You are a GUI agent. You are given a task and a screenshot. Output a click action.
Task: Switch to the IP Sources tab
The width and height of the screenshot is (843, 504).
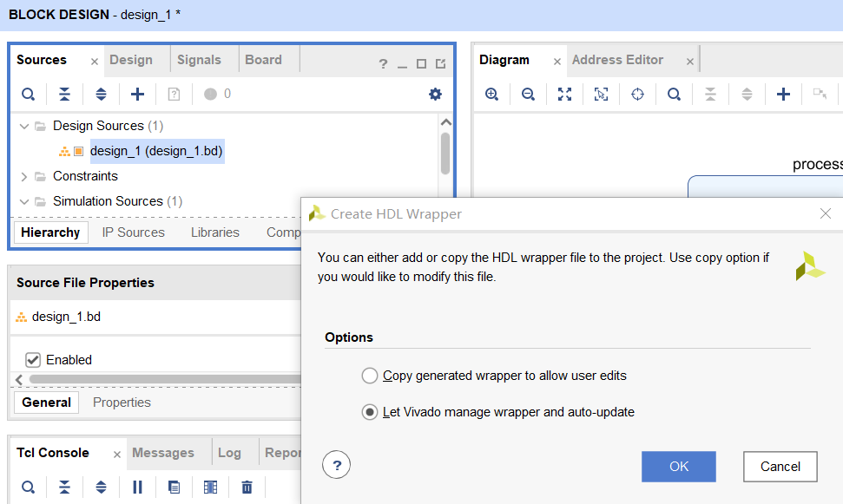[134, 232]
